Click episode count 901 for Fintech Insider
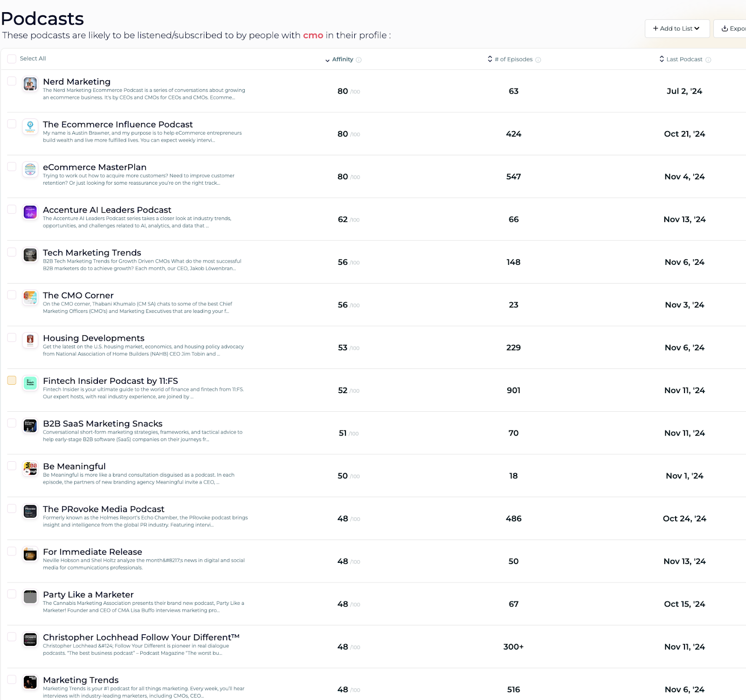 [x=513, y=390]
